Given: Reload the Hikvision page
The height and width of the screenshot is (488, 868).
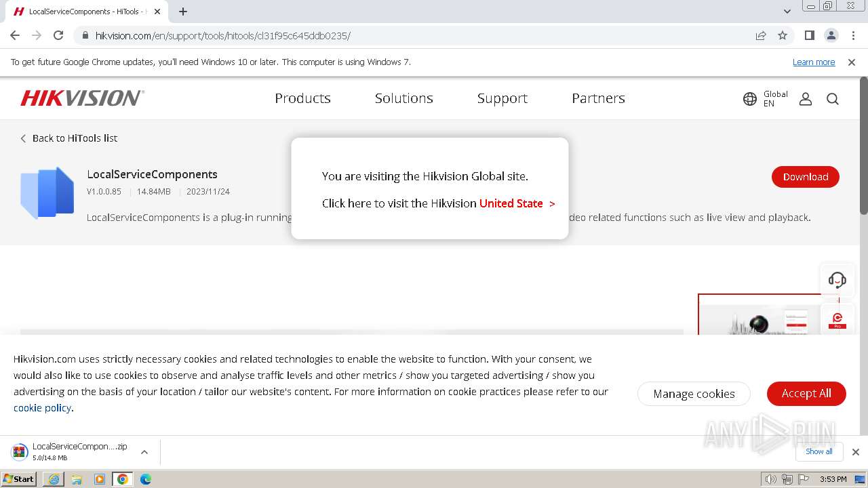Looking at the screenshot, I should click(x=58, y=35).
